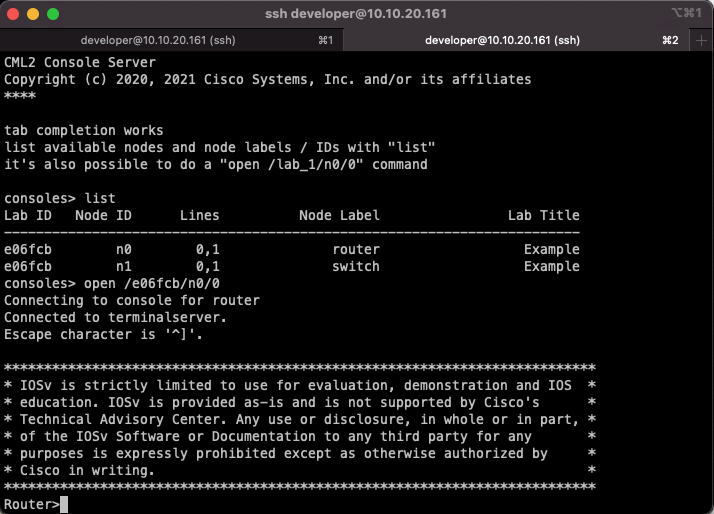Click the 'Lines' column header
This screenshot has width=714, height=514.
(199, 215)
